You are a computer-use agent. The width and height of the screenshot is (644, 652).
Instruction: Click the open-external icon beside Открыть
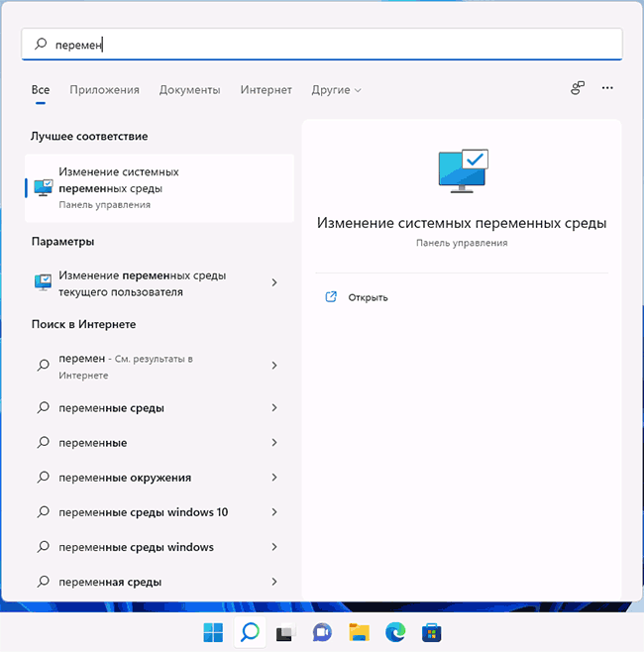[331, 297]
